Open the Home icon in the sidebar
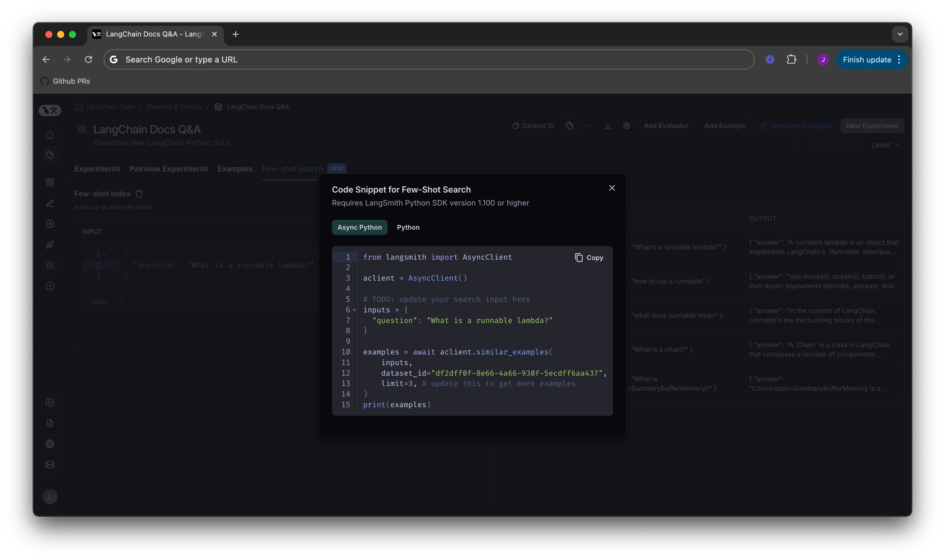945x560 pixels. click(50, 135)
